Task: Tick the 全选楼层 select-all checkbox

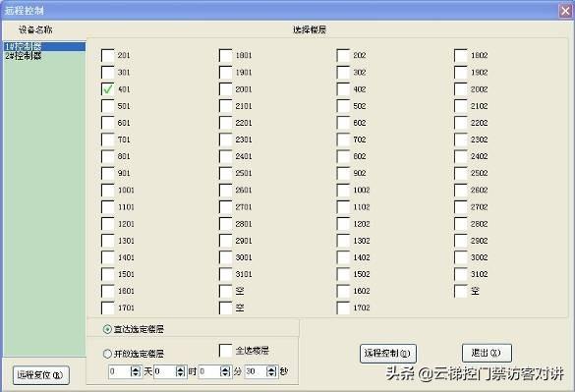Action: point(225,350)
